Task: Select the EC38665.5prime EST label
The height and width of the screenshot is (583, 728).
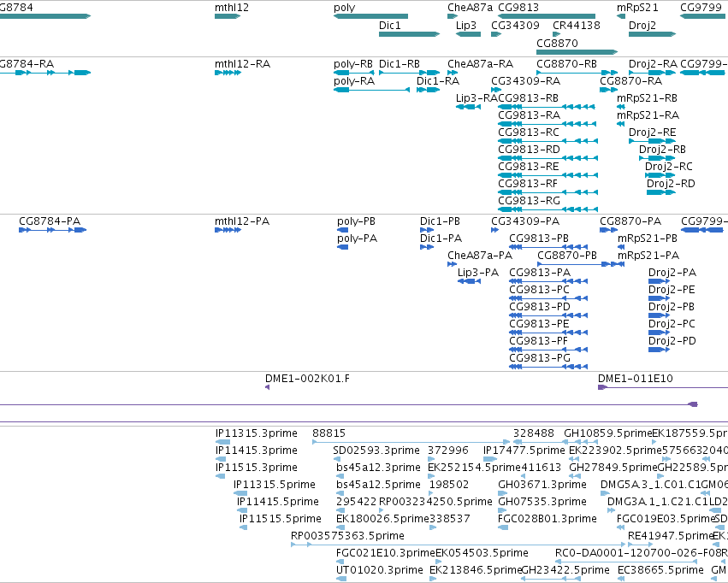Action: pyautogui.click(x=660, y=570)
